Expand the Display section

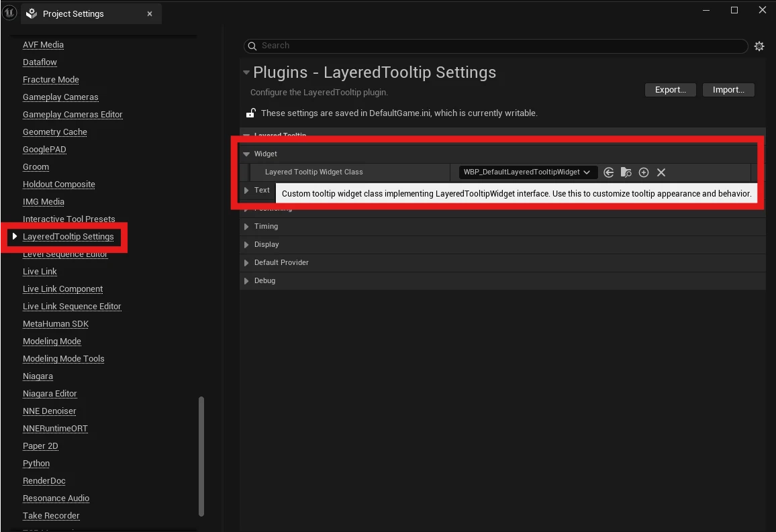coord(246,245)
